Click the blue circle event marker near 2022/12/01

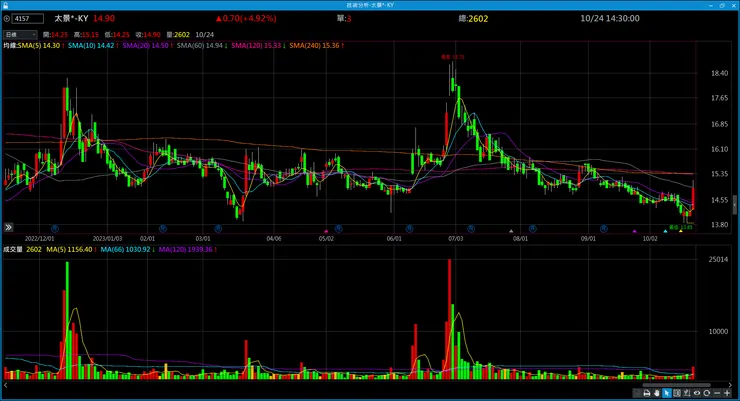pyautogui.click(x=55, y=228)
